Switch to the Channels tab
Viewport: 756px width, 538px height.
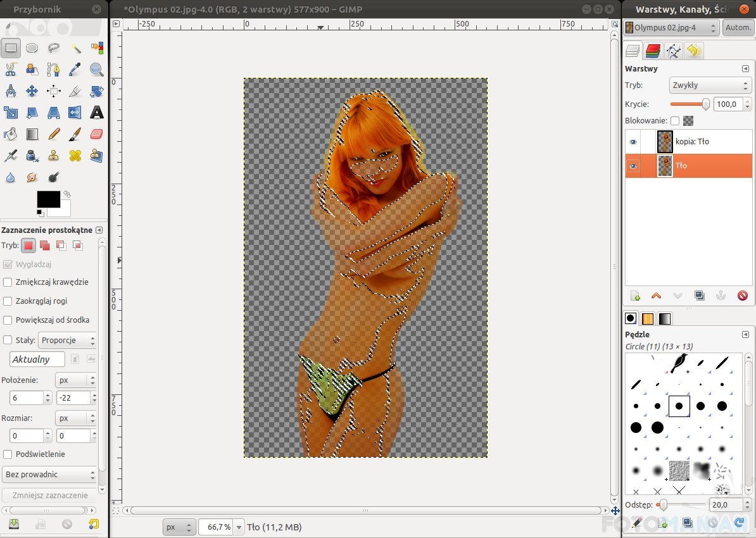(x=653, y=51)
